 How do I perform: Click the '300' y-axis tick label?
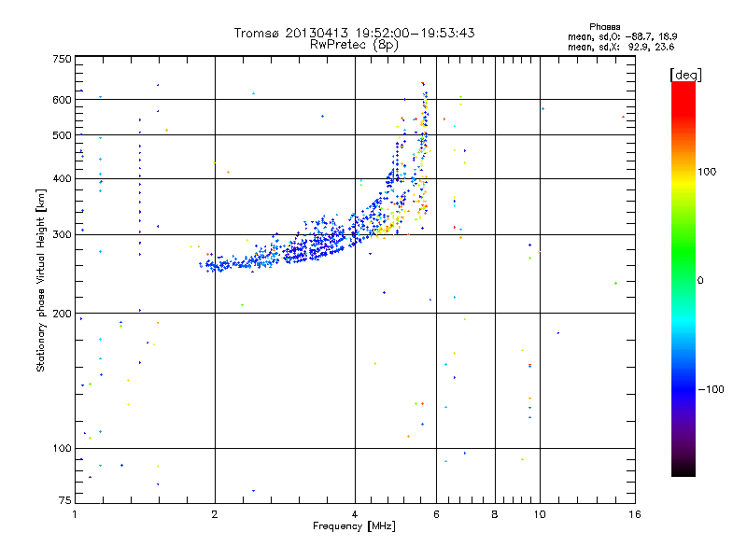(x=62, y=235)
